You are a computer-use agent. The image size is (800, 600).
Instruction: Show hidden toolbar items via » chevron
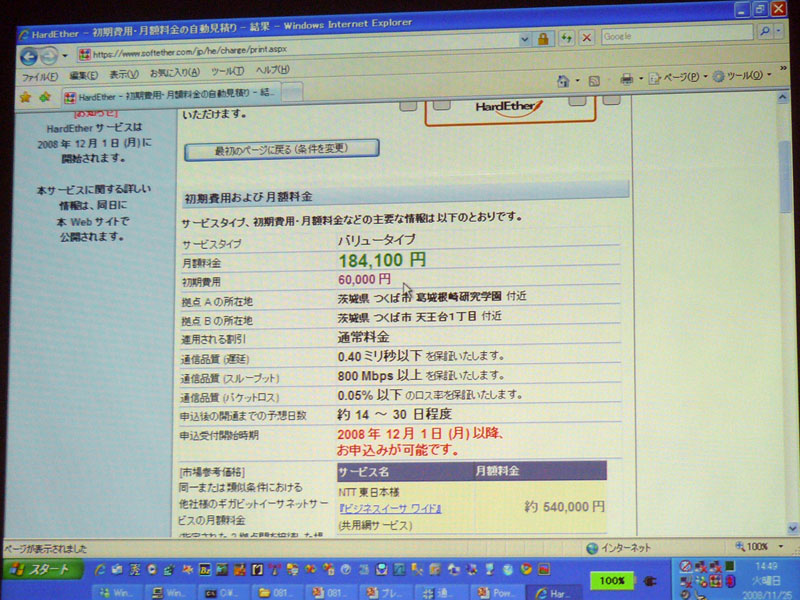(x=783, y=68)
